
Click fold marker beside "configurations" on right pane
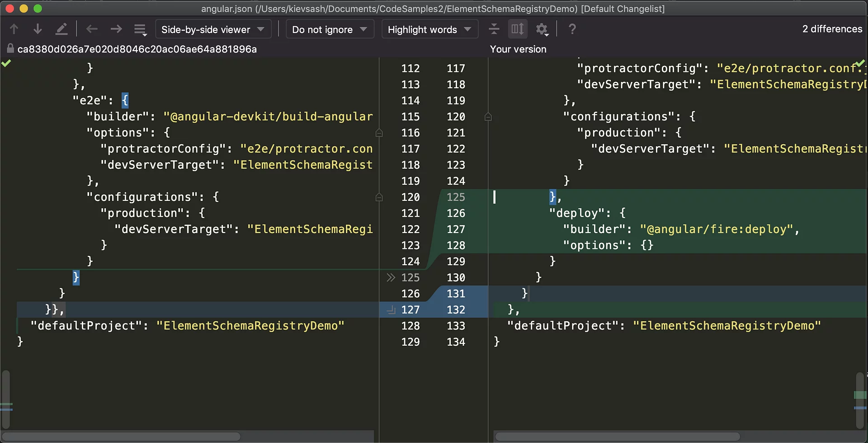click(x=488, y=117)
